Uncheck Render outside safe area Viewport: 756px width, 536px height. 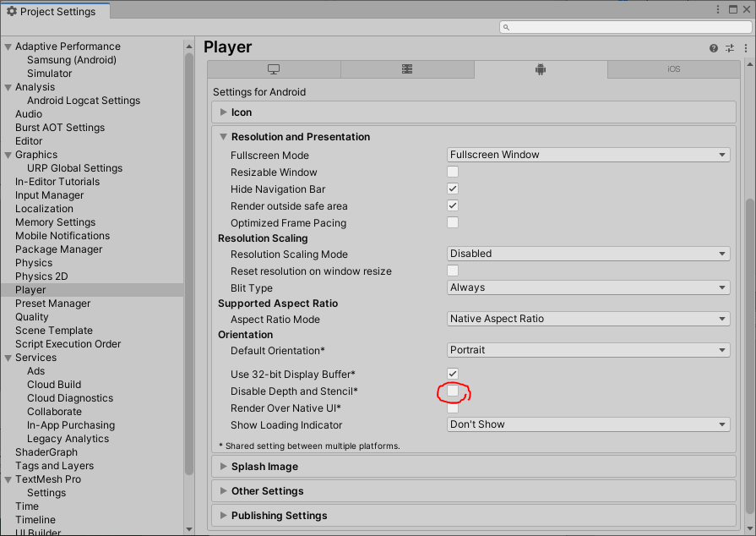pos(453,205)
